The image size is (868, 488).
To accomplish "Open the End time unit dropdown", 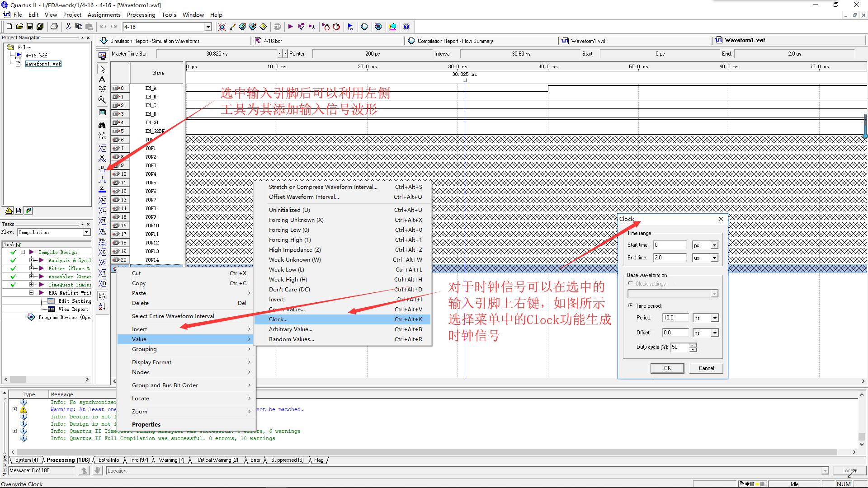I will point(714,258).
